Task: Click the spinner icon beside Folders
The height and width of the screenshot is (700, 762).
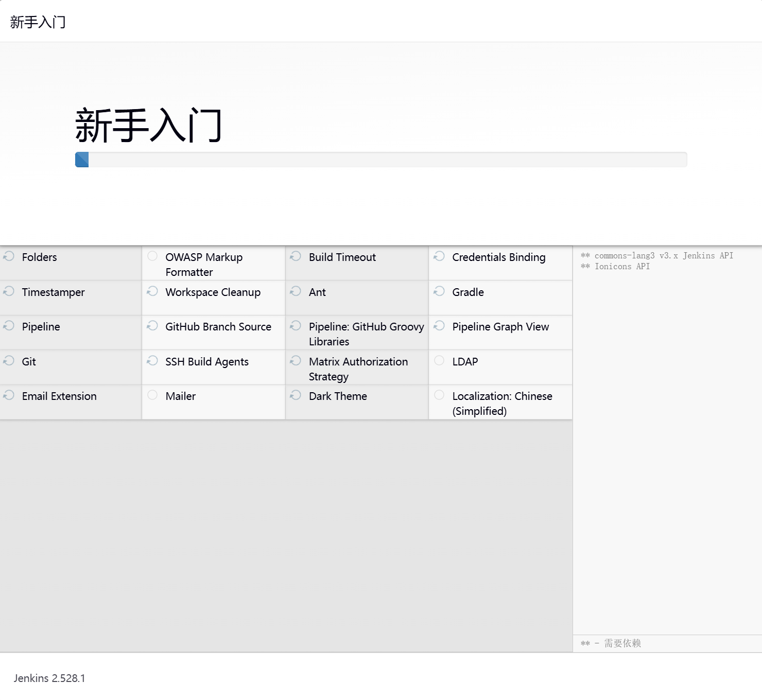Action: [x=9, y=256]
